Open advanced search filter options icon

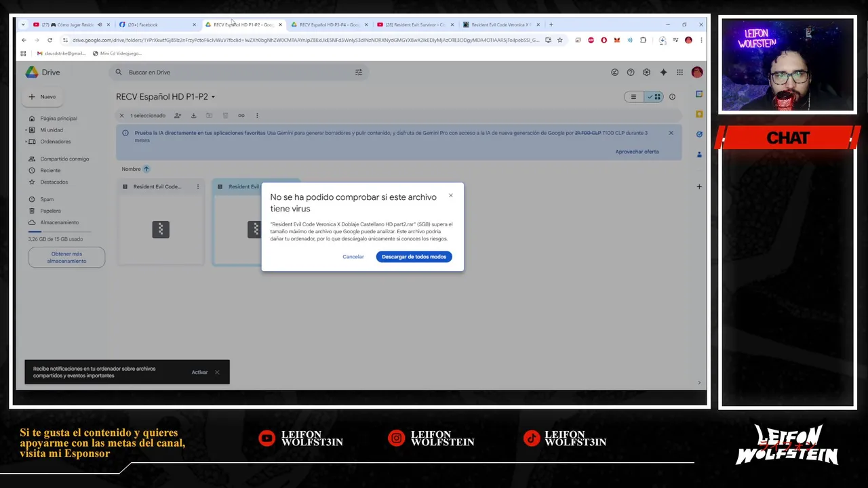pyautogui.click(x=359, y=73)
